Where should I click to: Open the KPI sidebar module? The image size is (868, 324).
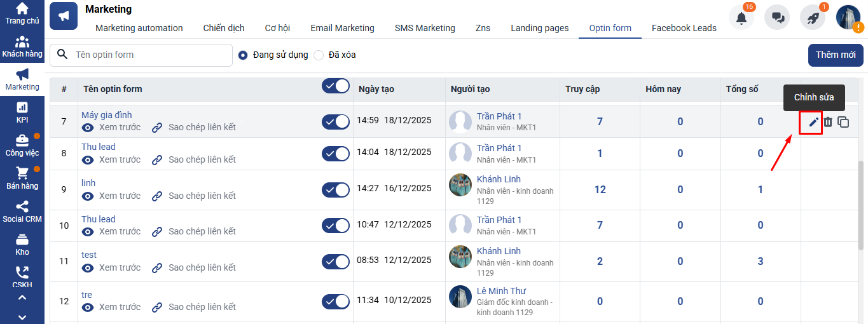point(22,113)
